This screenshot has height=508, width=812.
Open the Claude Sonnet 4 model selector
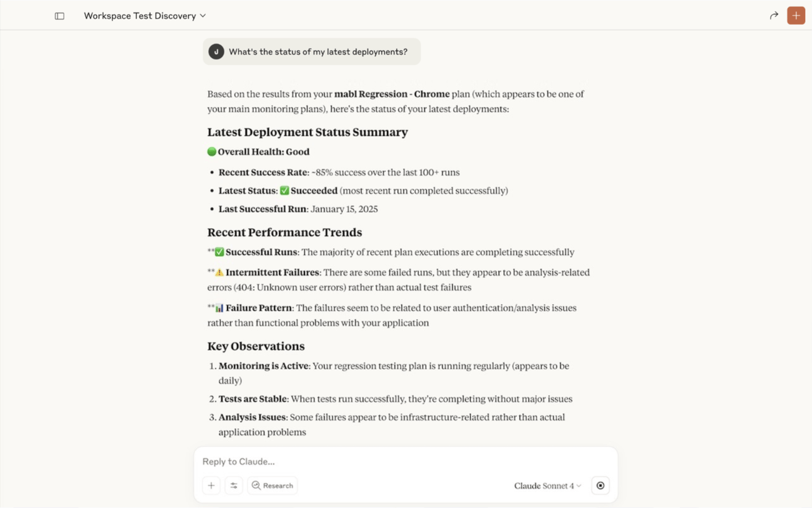pyautogui.click(x=543, y=486)
